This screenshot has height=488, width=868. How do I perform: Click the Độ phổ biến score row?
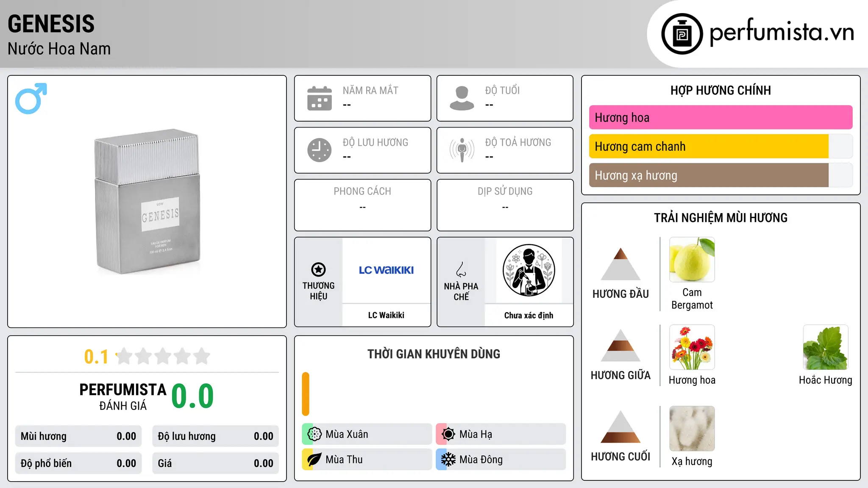[78, 463]
